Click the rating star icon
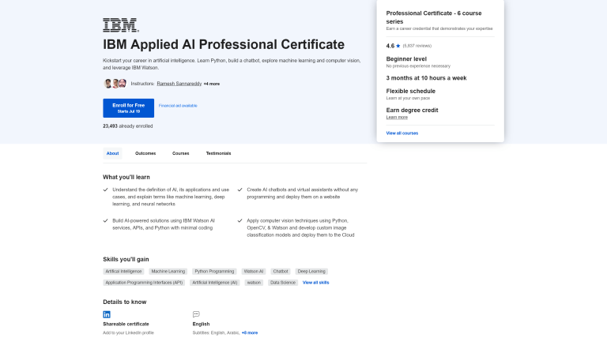Viewport: 607px width, 364px height. (x=398, y=46)
